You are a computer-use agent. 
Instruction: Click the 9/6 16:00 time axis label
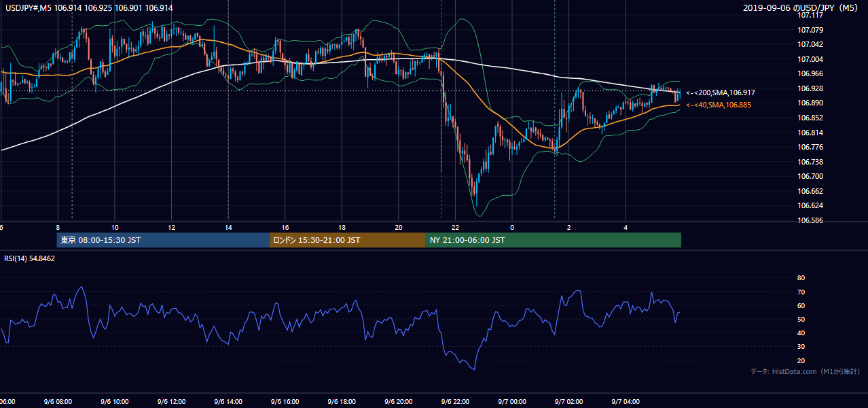285,402
